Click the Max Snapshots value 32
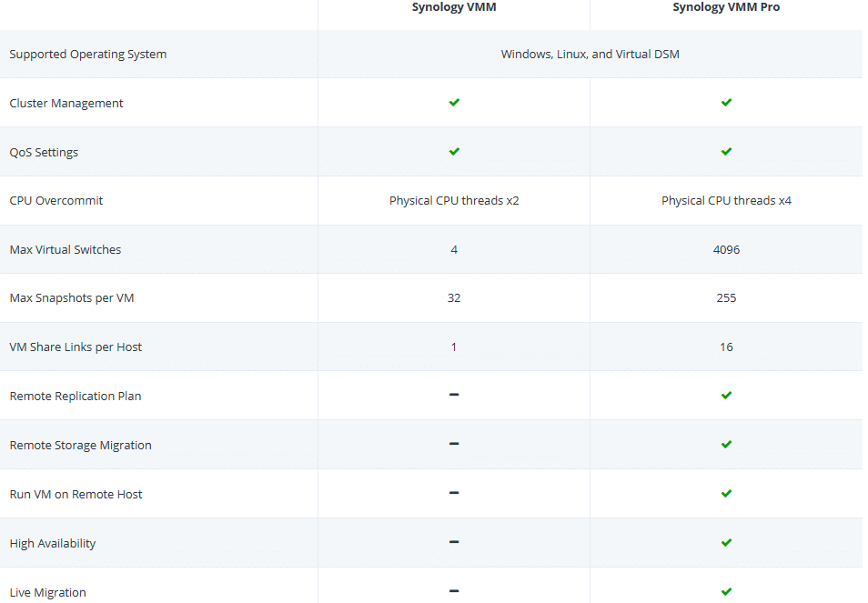This screenshot has height=603, width=868. [x=454, y=298]
